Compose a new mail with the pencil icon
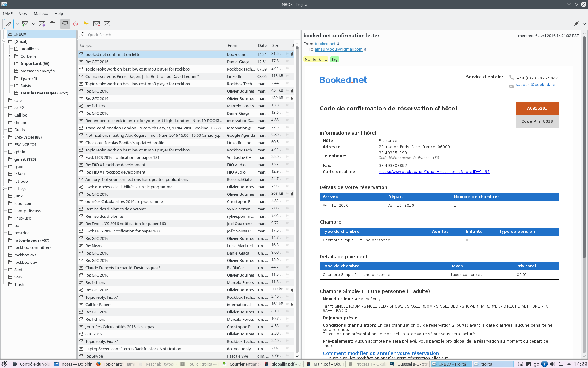588x368 pixels. coord(9,24)
